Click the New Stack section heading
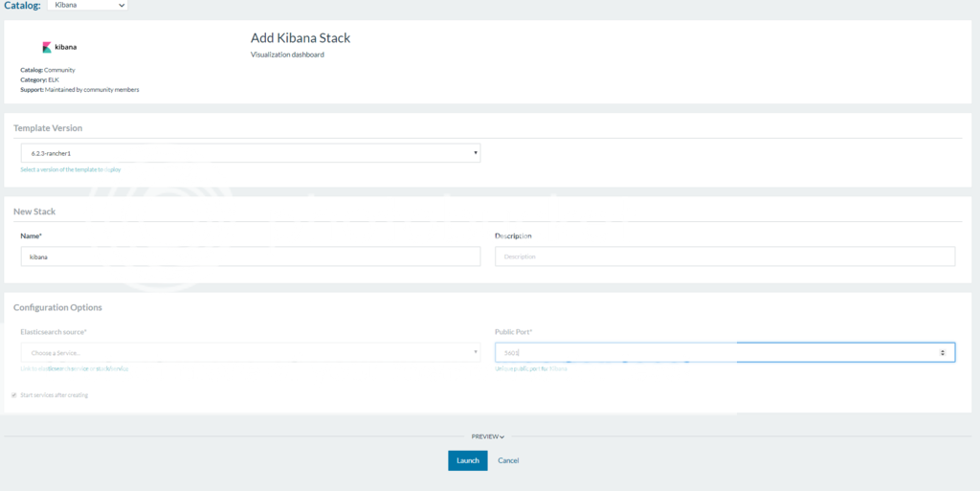The height and width of the screenshot is (491, 980). click(34, 212)
